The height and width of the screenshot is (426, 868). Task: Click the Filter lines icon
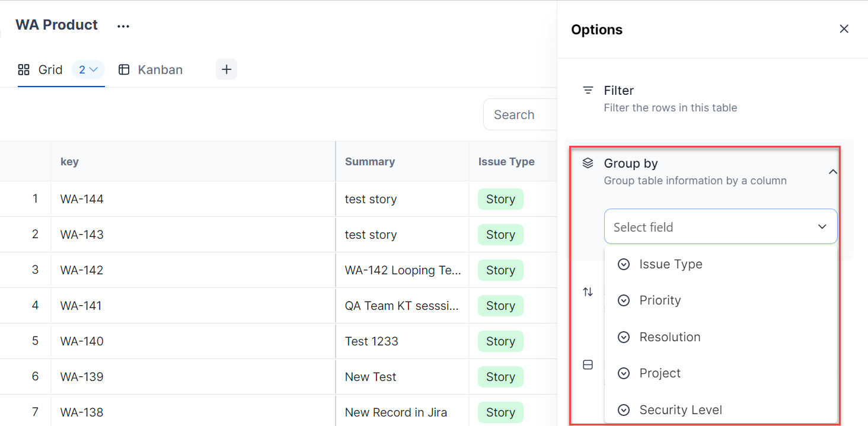pyautogui.click(x=588, y=91)
